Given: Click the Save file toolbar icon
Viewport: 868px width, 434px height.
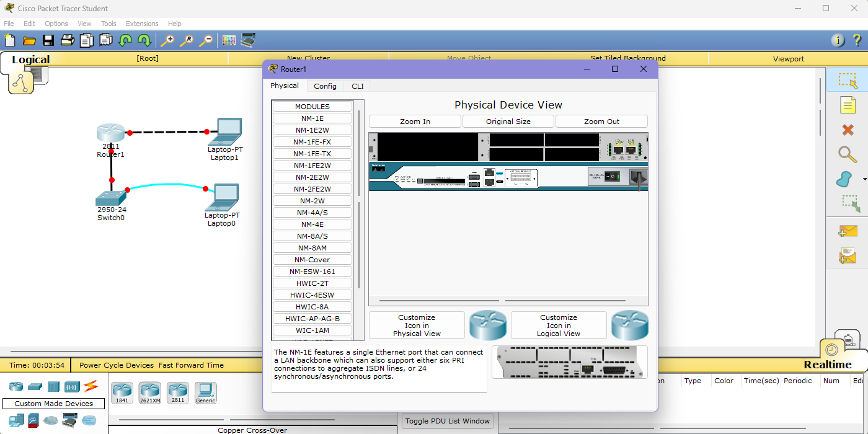Looking at the screenshot, I should [48, 40].
